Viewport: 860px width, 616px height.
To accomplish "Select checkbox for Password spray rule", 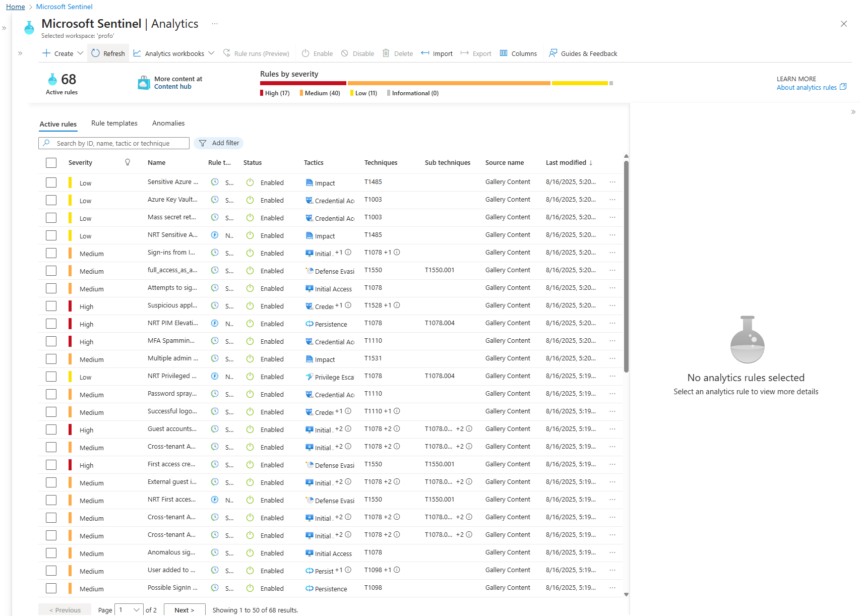I will tap(51, 394).
